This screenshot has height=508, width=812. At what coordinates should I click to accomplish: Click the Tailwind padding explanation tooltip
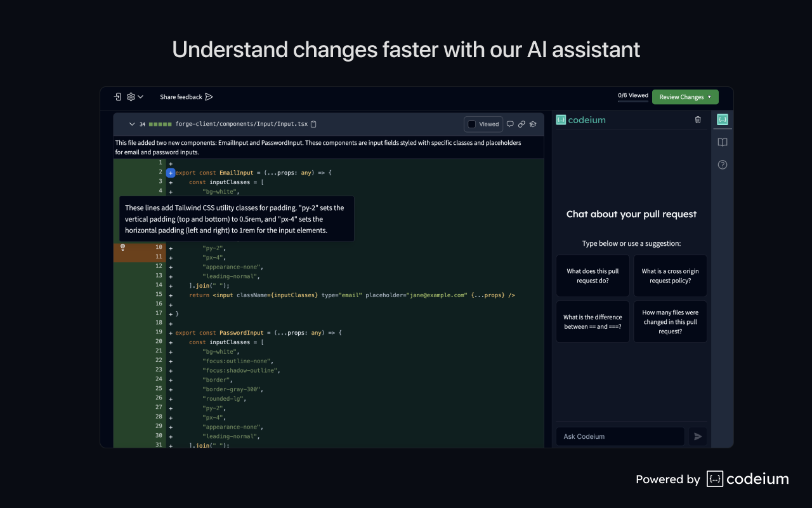(237, 219)
